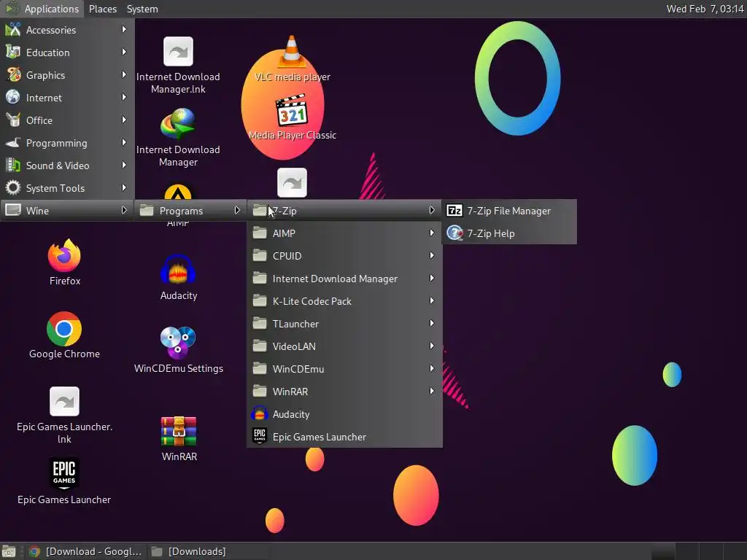Click the Graphics category icon
The width and height of the screenshot is (747, 560).
click(x=13, y=75)
